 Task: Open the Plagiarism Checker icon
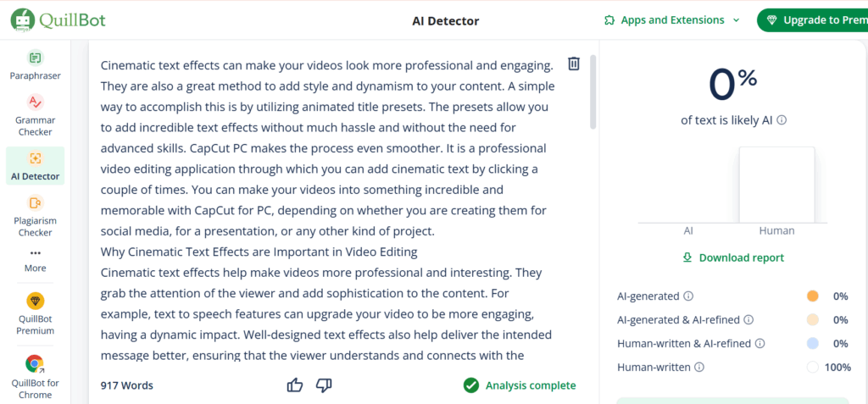(x=35, y=203)
